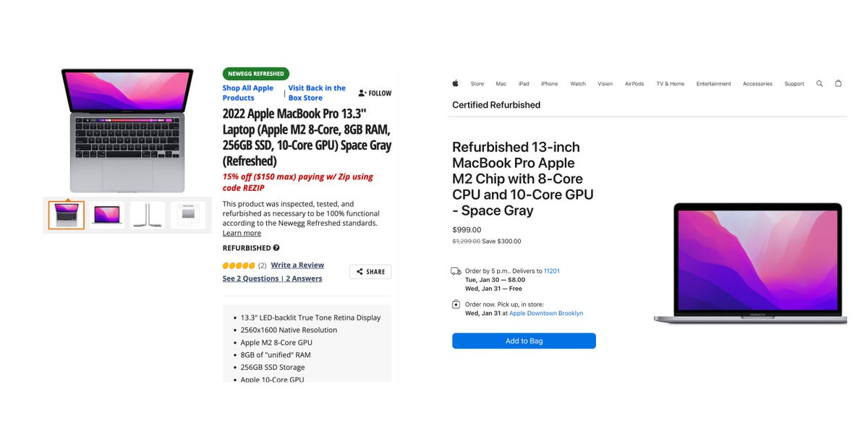Select Mac in the Apple navigation menu

[x=501, y=83]
